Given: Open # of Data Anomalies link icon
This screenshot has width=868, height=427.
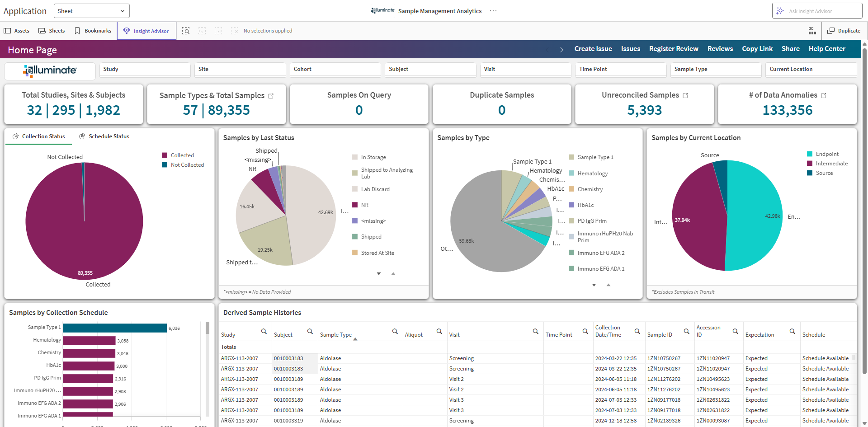Looking at the screenshot, I should 824,95.
